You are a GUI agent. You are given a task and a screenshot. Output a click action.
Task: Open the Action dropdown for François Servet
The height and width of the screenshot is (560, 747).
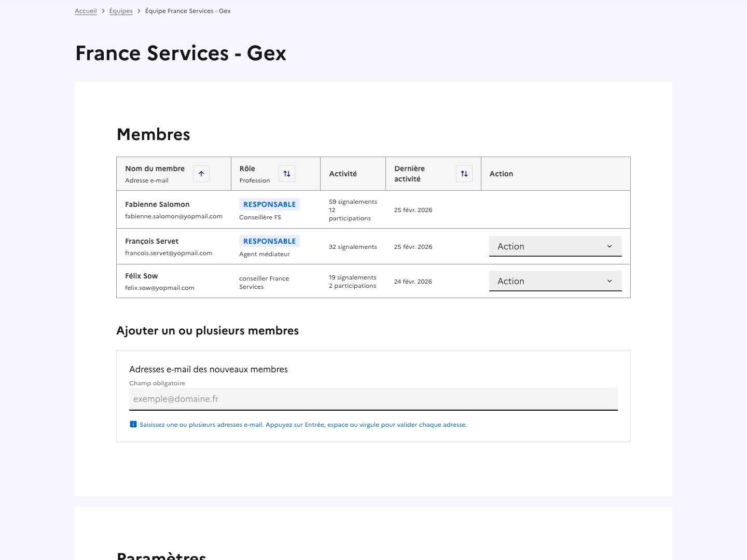click(555, 246)
